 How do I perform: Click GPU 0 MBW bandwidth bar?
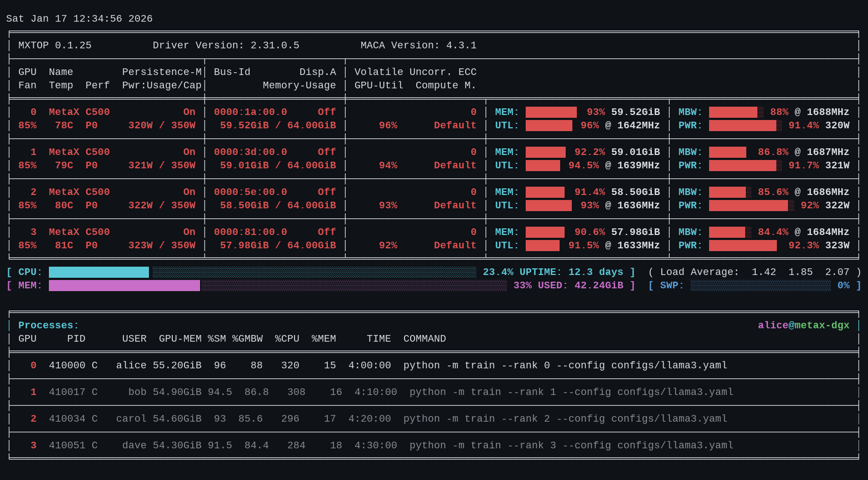click(x=736, y=112)
